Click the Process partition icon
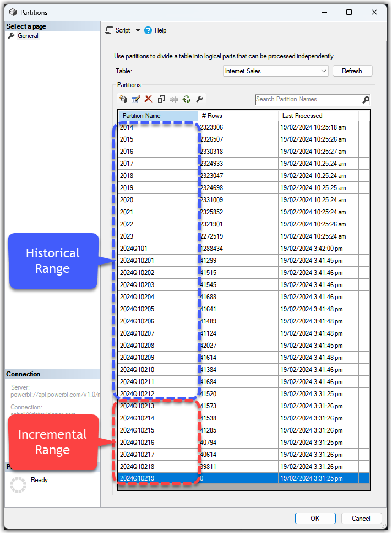The width and height of the screenshot is (392, 534). coord(187,99)
